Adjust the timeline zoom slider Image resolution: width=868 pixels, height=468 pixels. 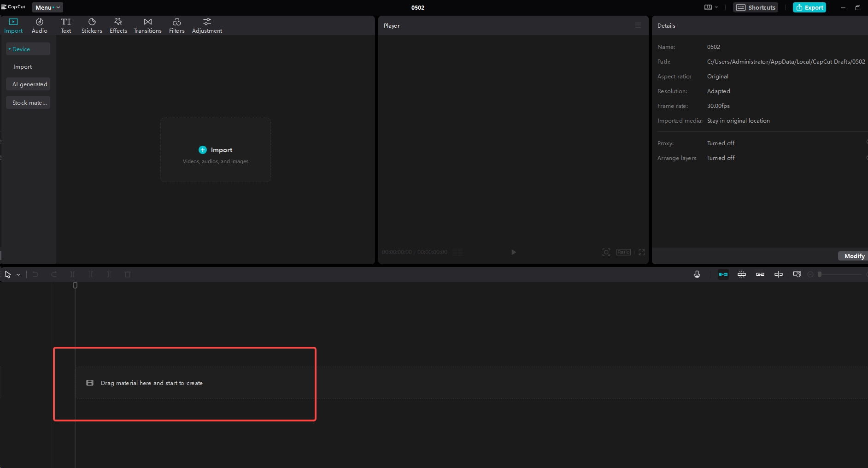(x=820, y=274)
